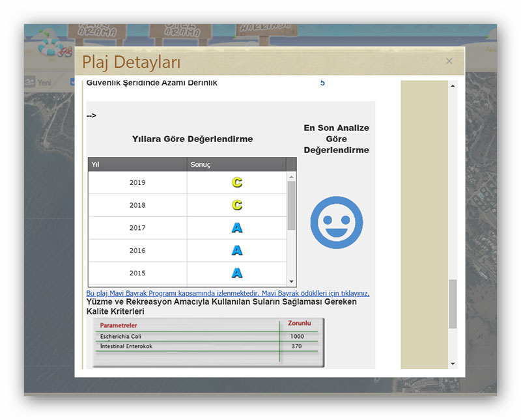
Task: Click the yellow C rating for 2019
Action: [x=237, y=182]
